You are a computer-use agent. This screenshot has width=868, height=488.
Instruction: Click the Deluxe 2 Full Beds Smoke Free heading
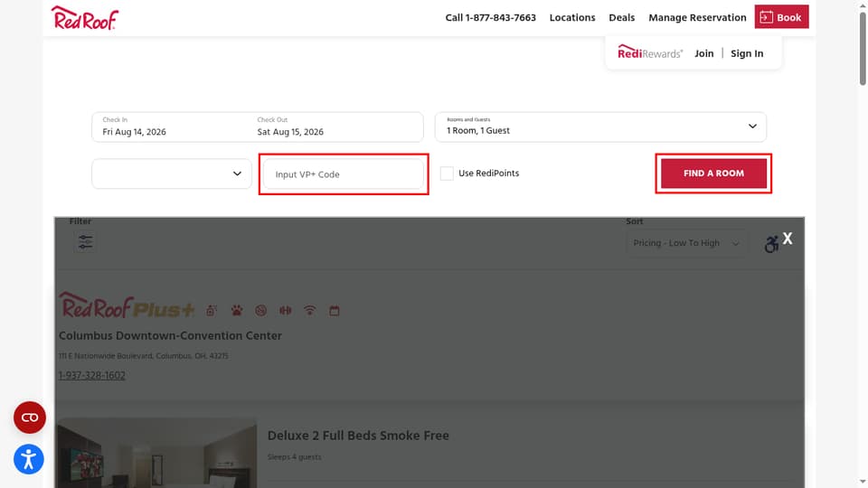(x=358, y=436)
